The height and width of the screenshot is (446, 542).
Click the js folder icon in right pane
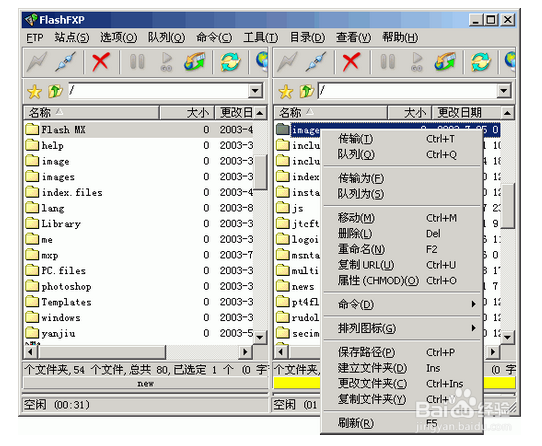pyautogui.click(x=283, y=207)
